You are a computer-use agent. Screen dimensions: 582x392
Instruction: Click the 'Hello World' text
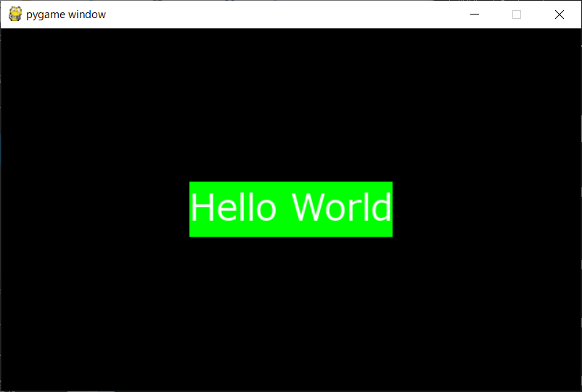[x=291, y=208]
